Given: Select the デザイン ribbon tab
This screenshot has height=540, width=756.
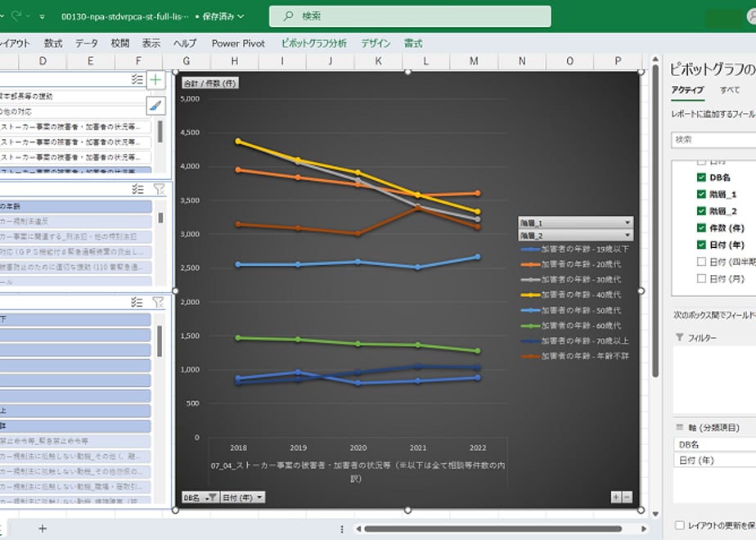Looking at the screenshot, I should tap(376, 43).
